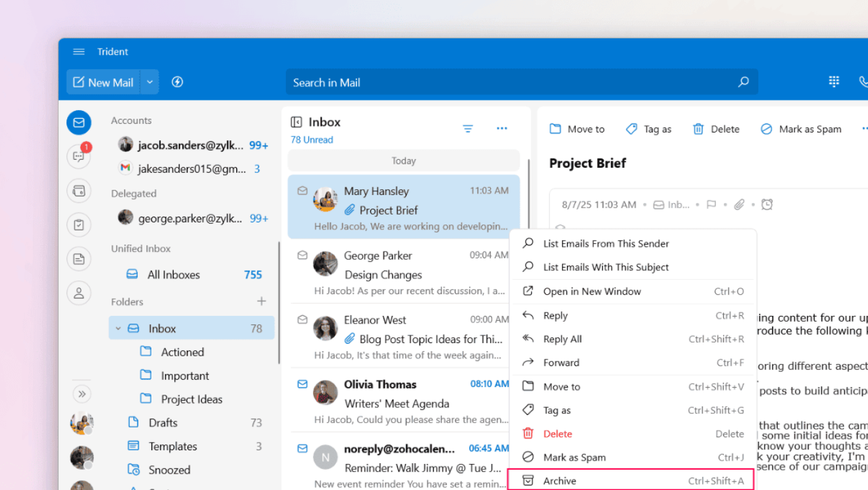Choose Forward in the context menu
This screenshot has width=868, height=490.
pos(632,363)
